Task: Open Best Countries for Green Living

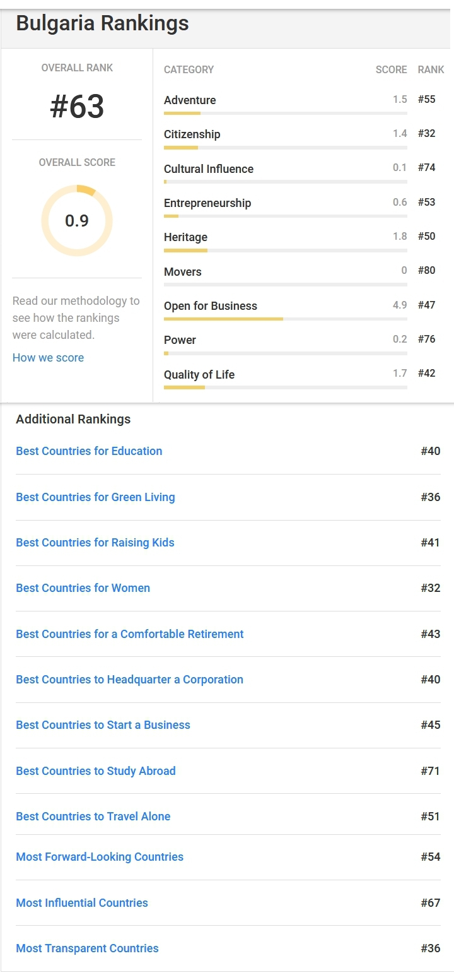Action: coord(95,497)
